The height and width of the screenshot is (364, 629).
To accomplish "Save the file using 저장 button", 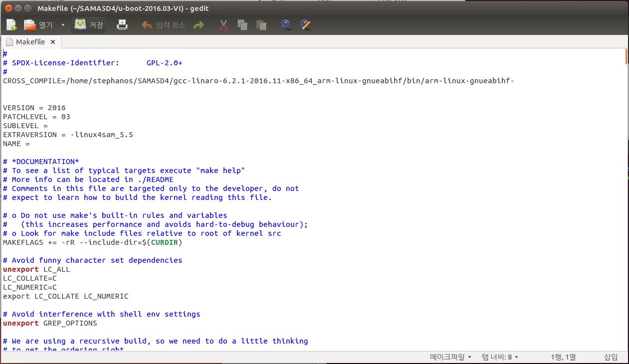I will pyautogui.click(x=89, y=25).
